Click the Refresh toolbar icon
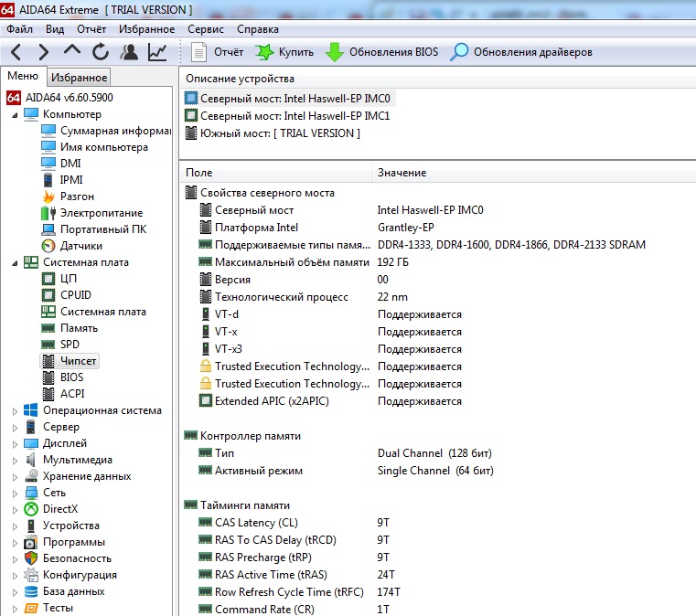The width and height of the screenshot is (696, 616). (101, 52)
